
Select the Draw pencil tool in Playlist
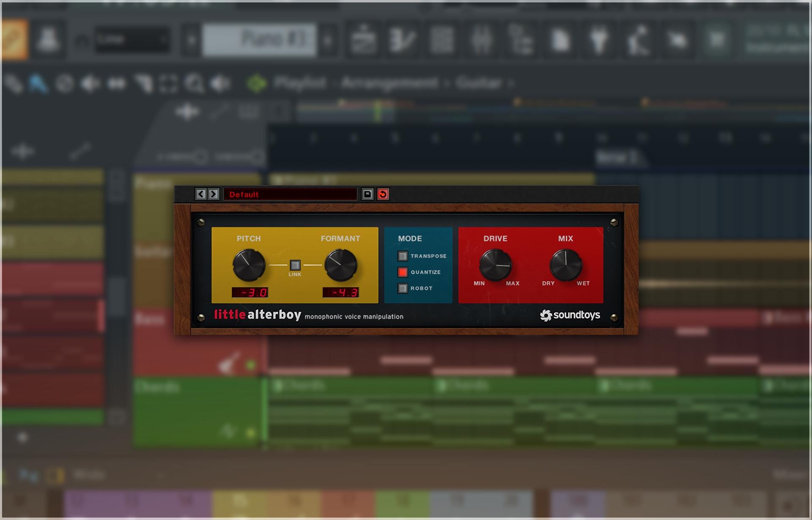tap(14, 83)
